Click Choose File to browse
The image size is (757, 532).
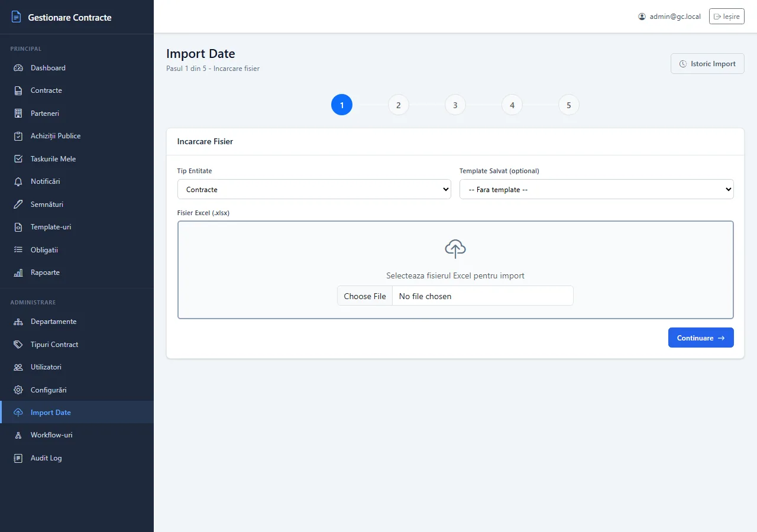[365, 296]
